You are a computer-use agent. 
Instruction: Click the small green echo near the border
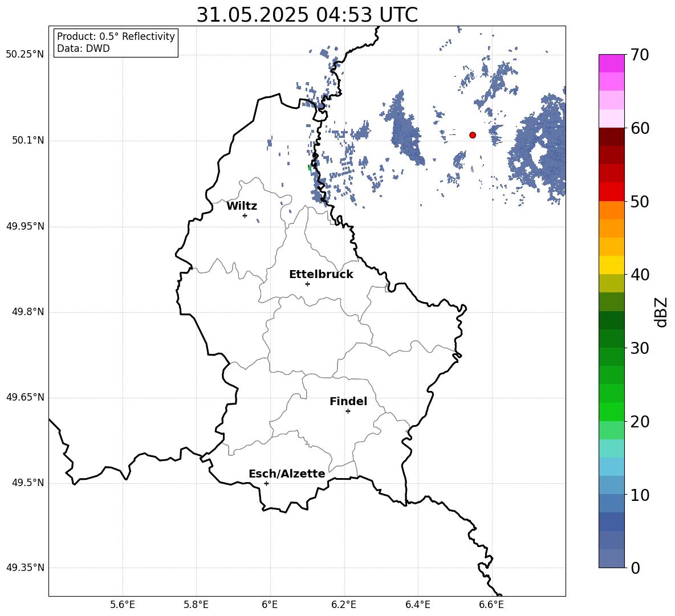coord(309,168)
